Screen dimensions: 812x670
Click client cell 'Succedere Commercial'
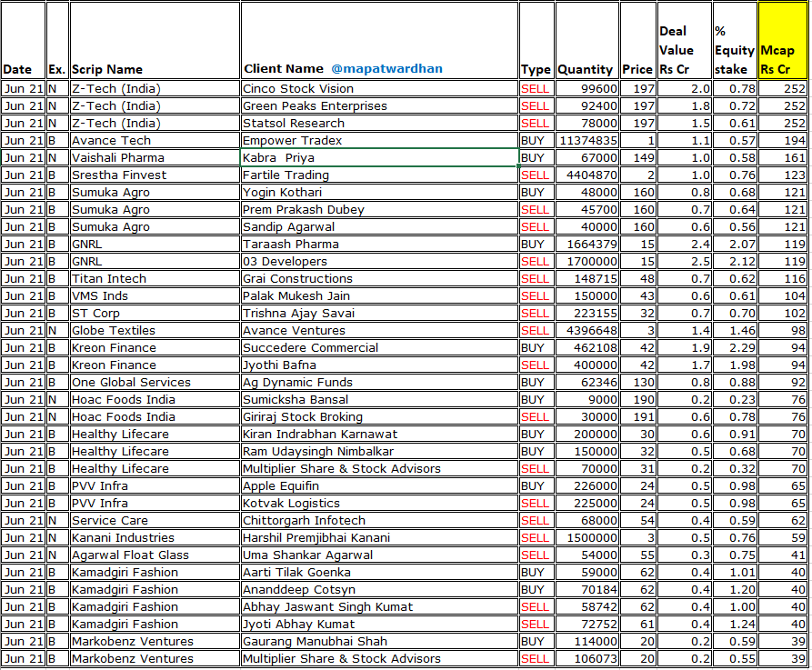(379, 347)
